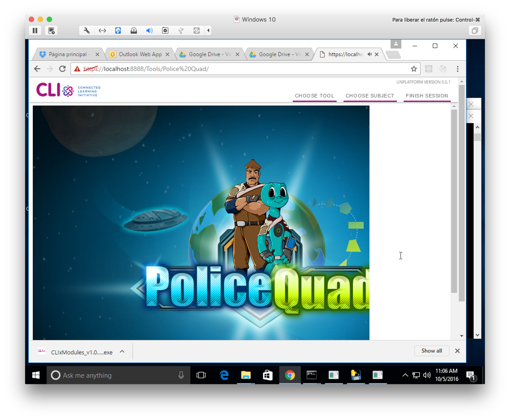Click the CLIx Connected Learning Initiative logo
This screenshot has width=510, height=420.
(68, 90)
